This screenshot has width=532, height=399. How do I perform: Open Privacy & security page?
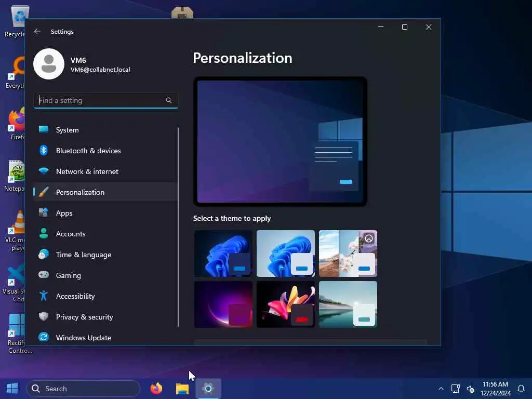105,316
